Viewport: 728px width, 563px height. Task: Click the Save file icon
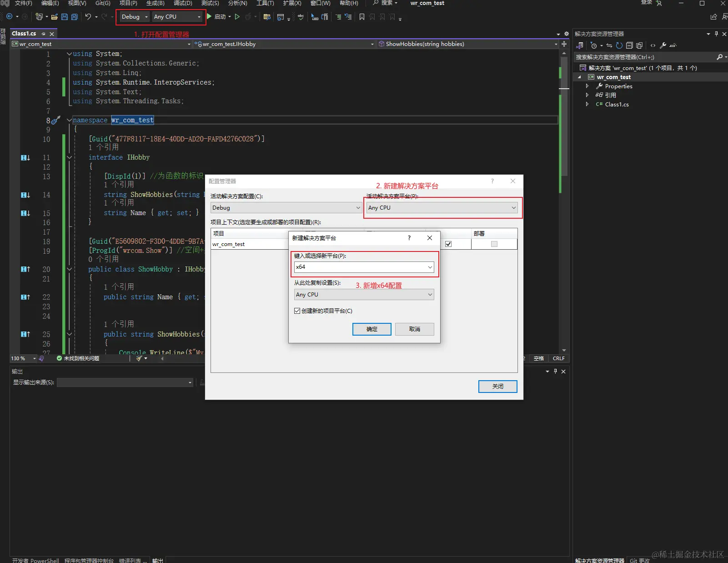[64, 17]
